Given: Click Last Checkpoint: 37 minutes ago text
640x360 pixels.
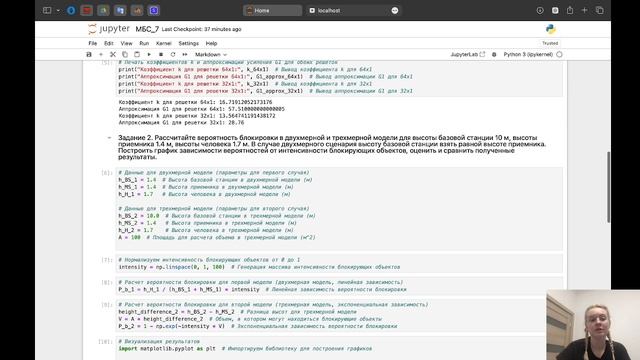Looking at the screenshot, I should [201, 29].
